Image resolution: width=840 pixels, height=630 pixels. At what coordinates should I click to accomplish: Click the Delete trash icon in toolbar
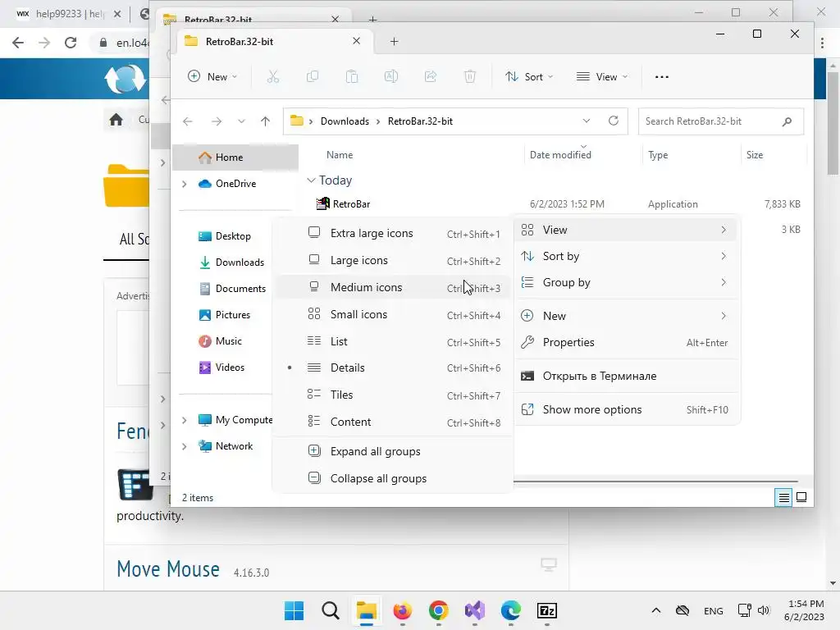tap(470, 76)
